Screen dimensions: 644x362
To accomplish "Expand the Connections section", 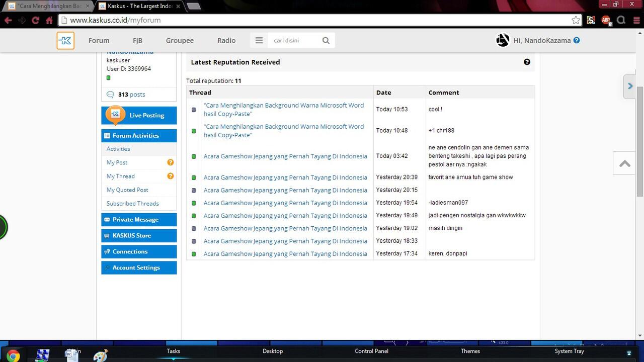I will click(x=139, y=252).
